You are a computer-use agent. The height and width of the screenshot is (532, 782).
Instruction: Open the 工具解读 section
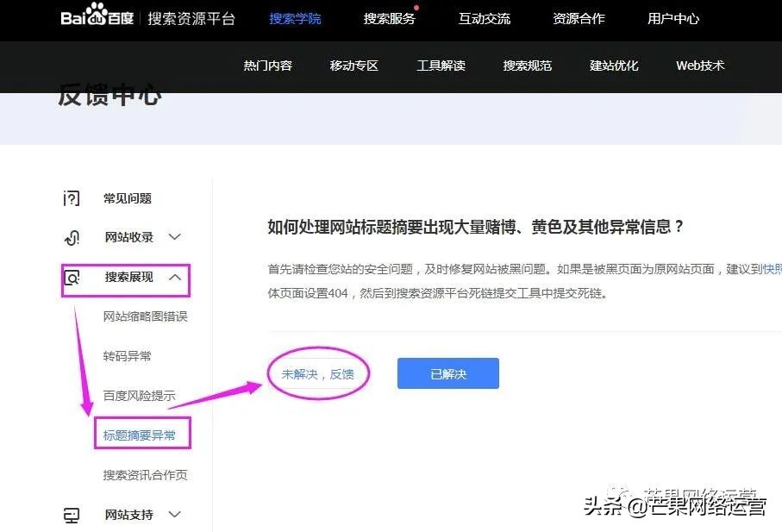(x=441, y=66)
